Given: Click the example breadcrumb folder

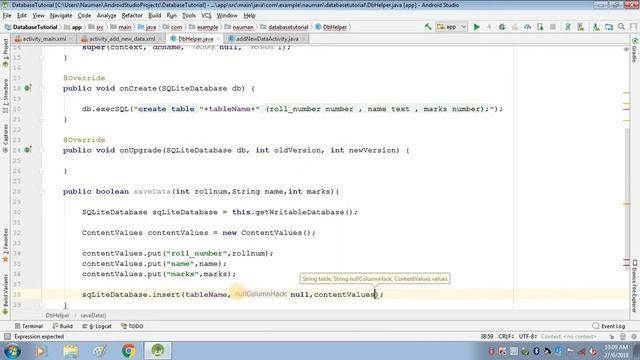Looking at the screenshot, I should [204, 27].
